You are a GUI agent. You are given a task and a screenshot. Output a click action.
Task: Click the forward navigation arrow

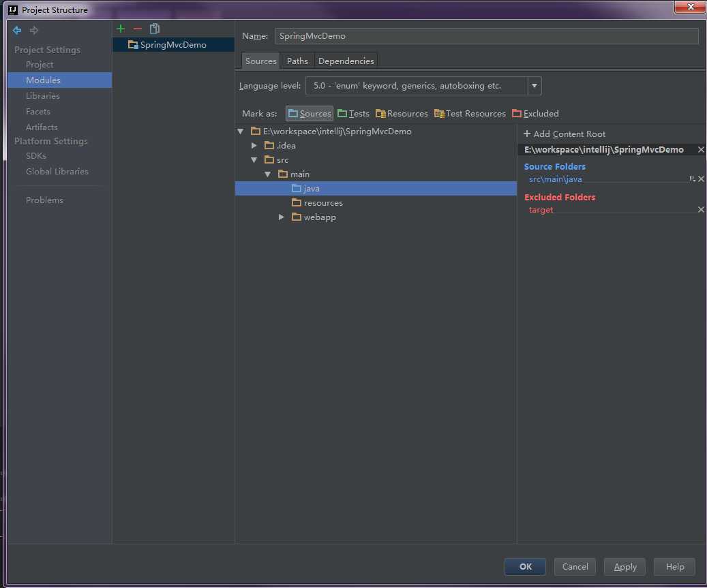pos(34,30)
